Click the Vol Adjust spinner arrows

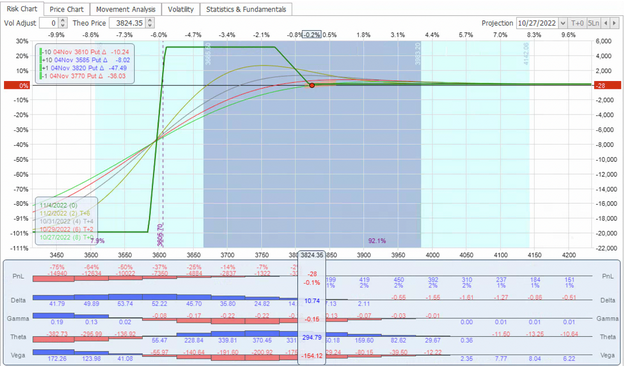click(63, 23)
